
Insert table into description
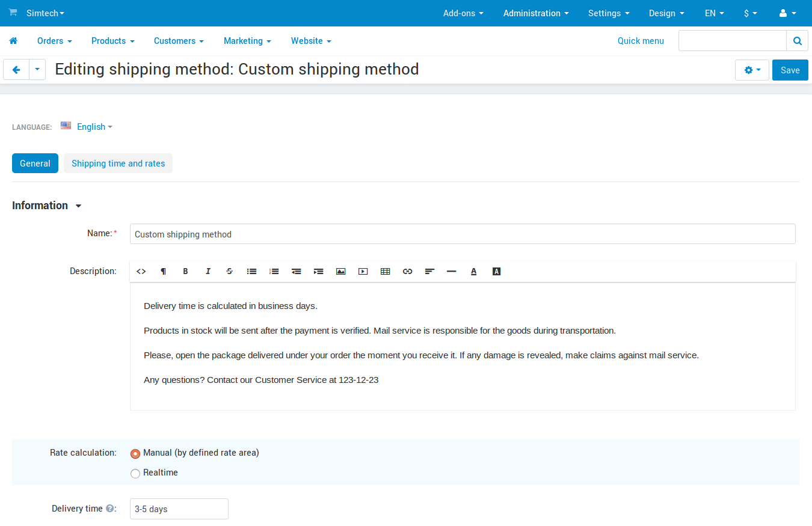(x=386, y=271)
